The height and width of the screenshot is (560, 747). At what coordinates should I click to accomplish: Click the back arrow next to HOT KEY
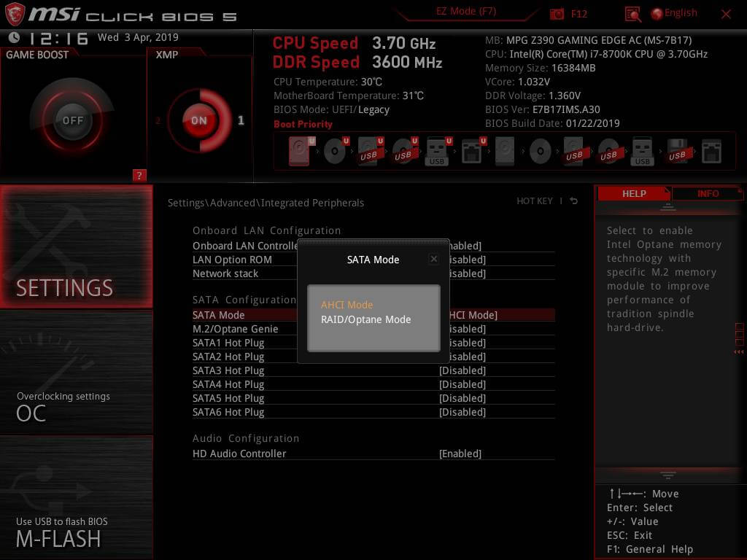pos(573,201)
